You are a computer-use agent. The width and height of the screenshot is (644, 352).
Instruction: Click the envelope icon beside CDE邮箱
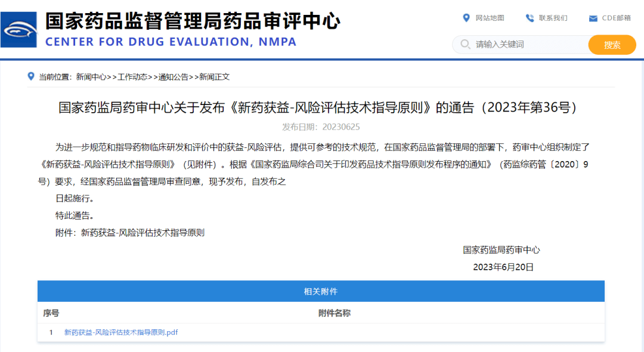[x=593, y=18]
